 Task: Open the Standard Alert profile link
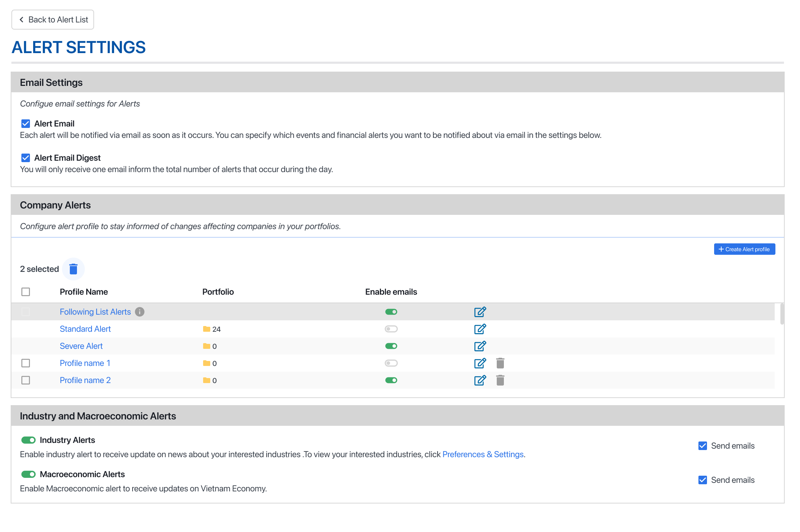click(x=85, y=329)
